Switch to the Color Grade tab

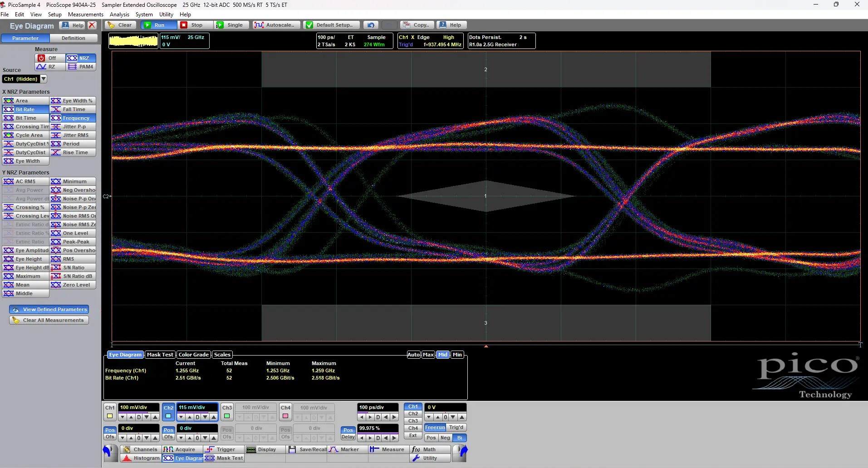tap(194, 355)
